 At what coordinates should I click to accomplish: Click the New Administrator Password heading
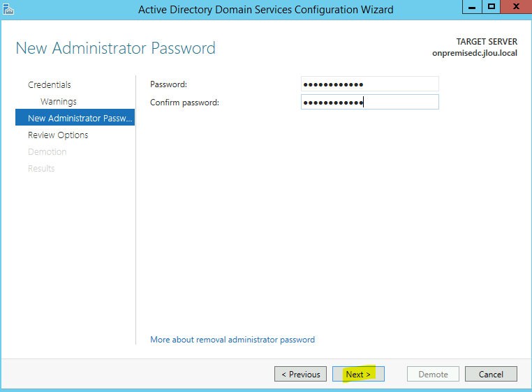click(115, 48)
